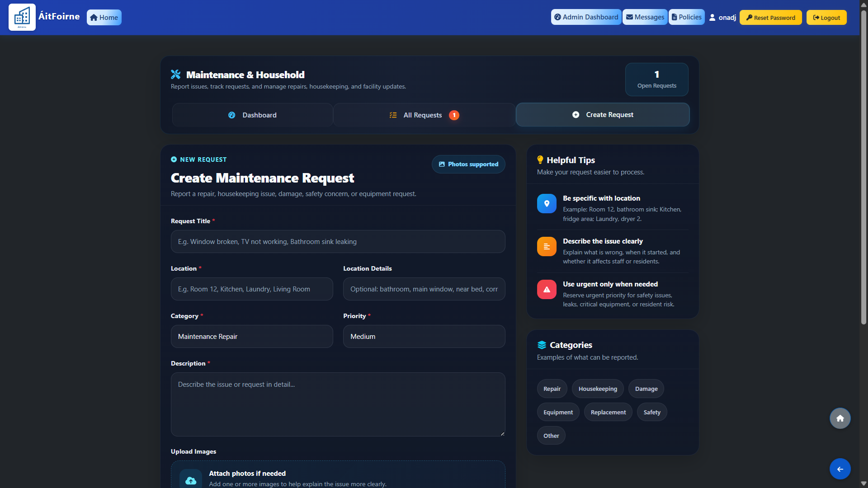
Task: Click the ÁitFoirne building logo
Action: pos(22,17)
